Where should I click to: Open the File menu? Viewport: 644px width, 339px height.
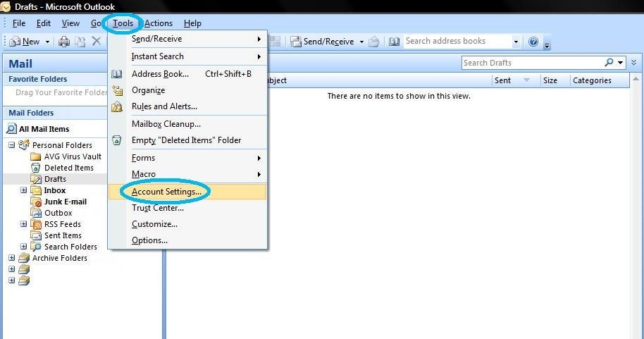pyautogui.click(x=19, y=23)
